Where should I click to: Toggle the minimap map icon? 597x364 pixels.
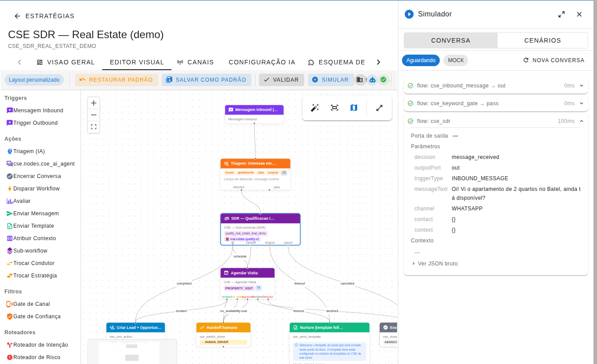354,108
